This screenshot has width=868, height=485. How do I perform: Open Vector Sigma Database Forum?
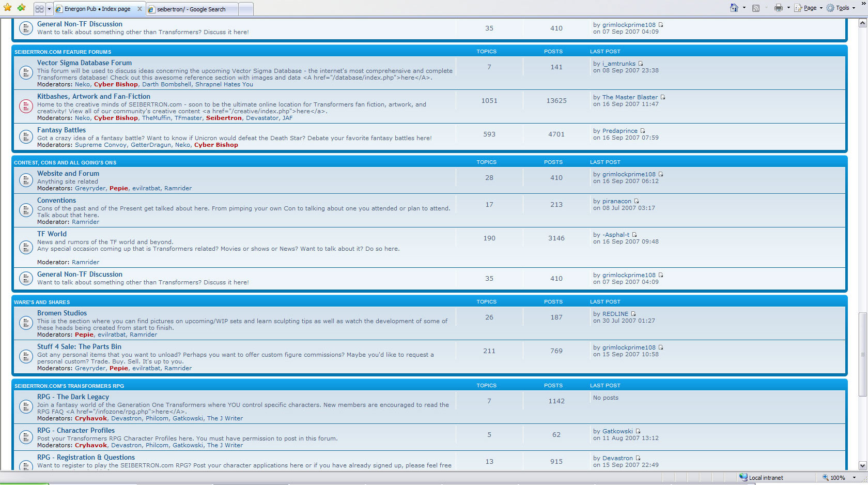point(84,63)
